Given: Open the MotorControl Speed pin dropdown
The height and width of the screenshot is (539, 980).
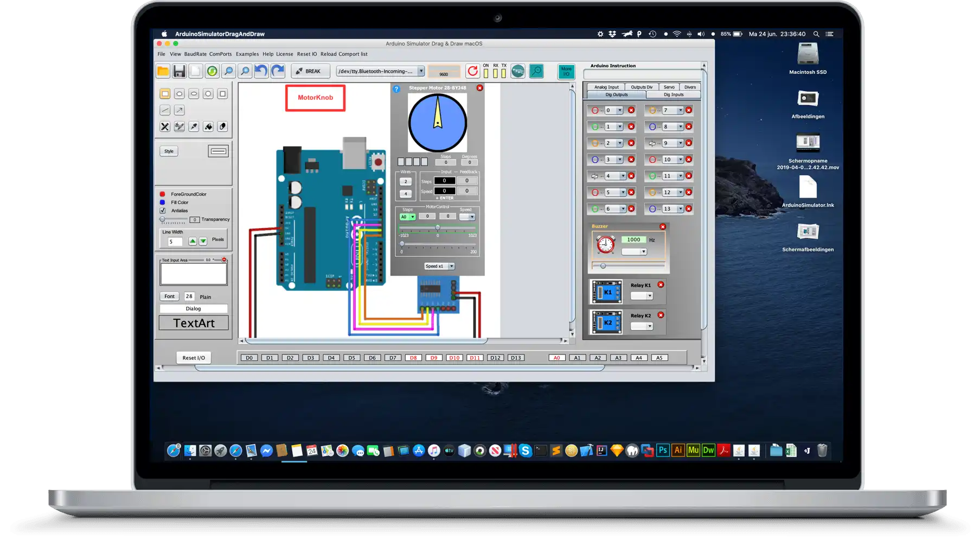Looking at the screenshot, I should pyautogui.click(x=467, y=217).
